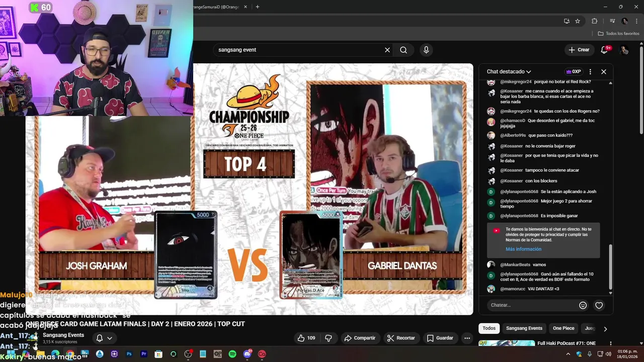Install app icon in address bar
Viewport: 644px width, 362px height.
[x=567, y=21]
